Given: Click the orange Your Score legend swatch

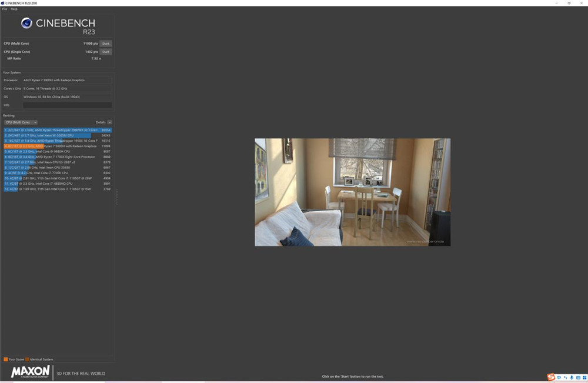Looking at the screenshot, I should [6, 359].
